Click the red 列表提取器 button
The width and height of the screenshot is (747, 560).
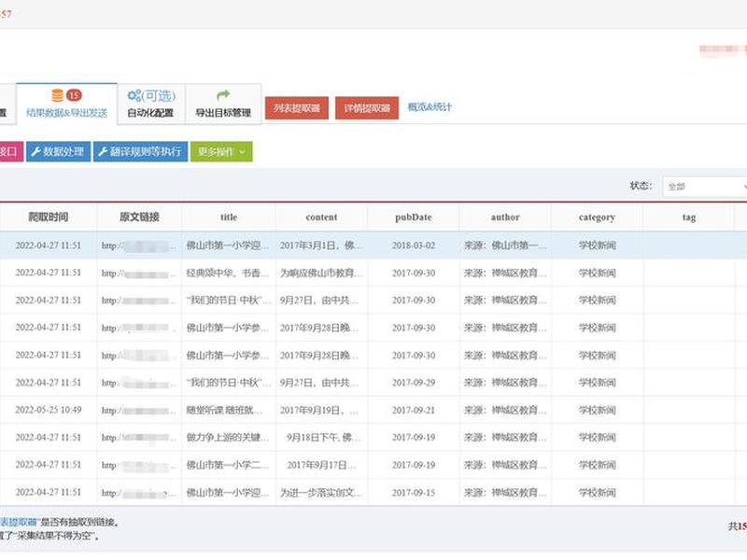click(x=297, y=108)
